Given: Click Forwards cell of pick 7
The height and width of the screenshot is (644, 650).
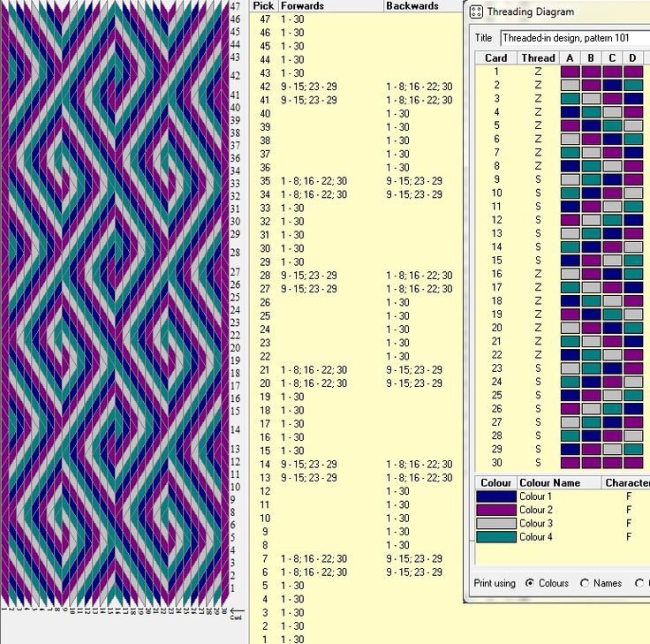Looking at the screenshot, I should (x=314, y=558).
